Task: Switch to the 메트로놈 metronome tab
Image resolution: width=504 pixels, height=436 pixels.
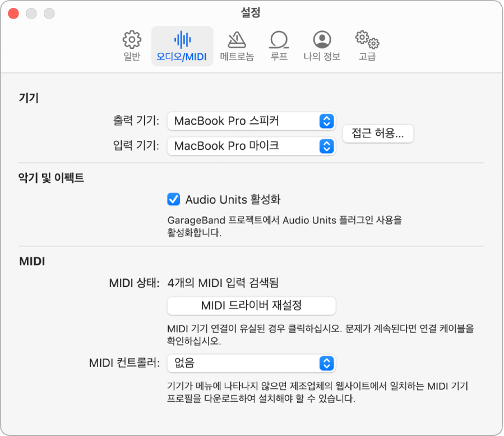Action: (237, 46)
